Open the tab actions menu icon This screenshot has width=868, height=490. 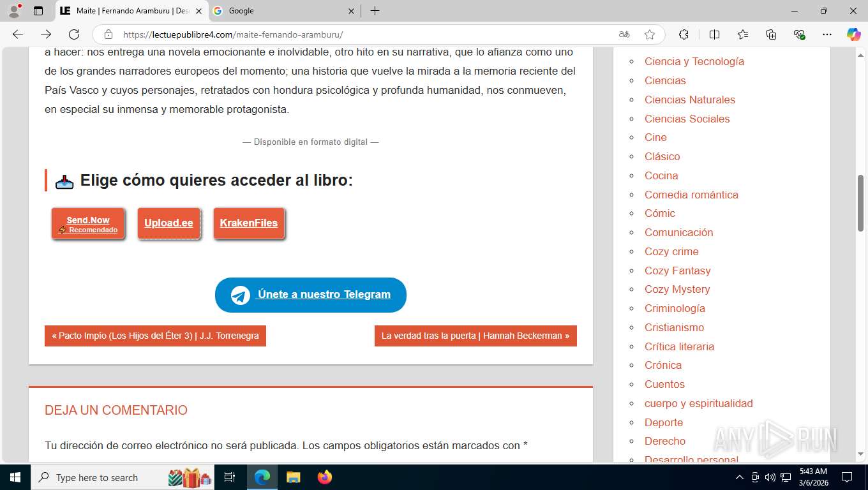click(x=38, y=11)
